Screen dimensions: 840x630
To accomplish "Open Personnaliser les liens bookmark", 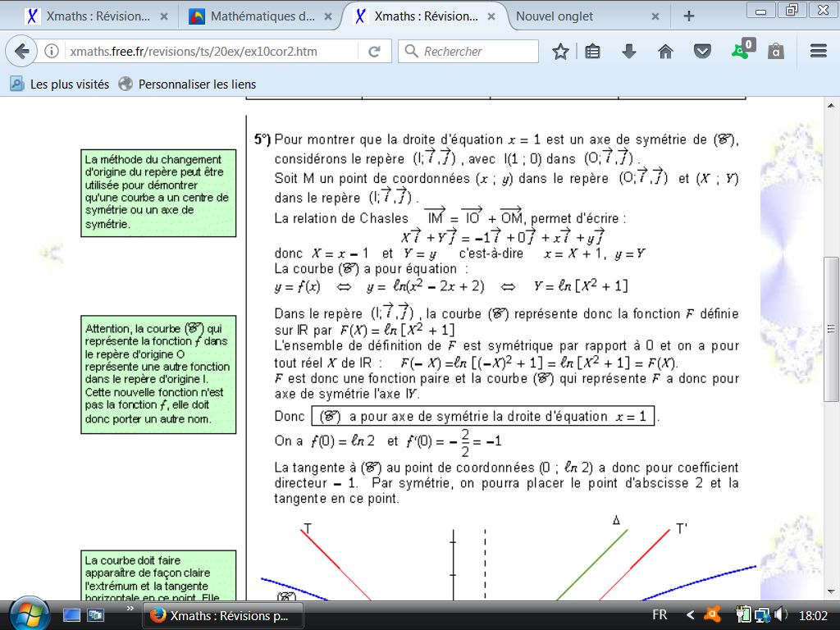I will click(187, 84).
